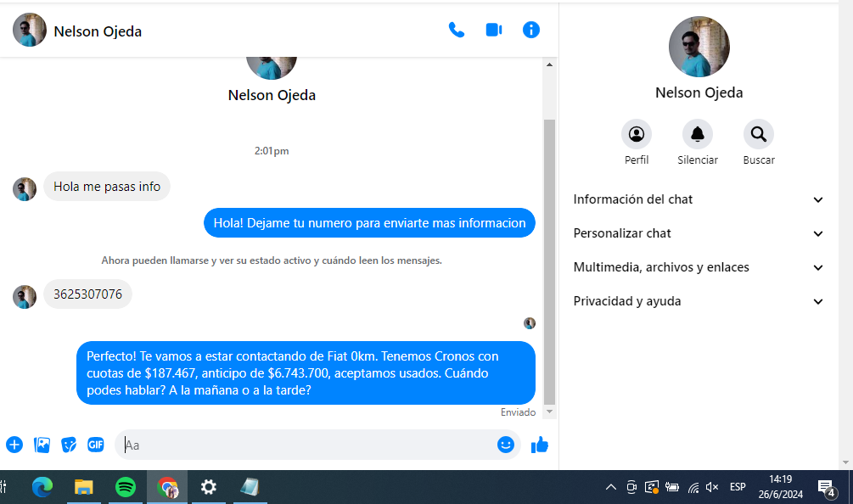Select the 'Hola me pasas info' message
The width and height of the screenshot is (853, 504).
click(107, 187)
